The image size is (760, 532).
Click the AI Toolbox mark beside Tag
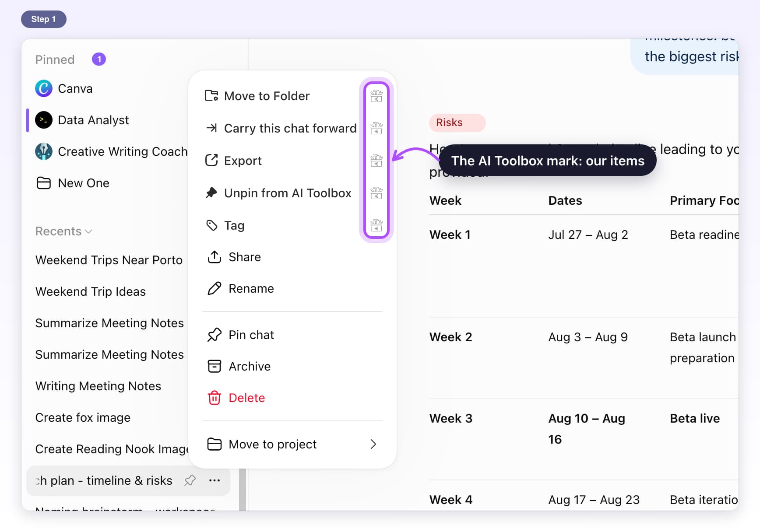[376, 225]
